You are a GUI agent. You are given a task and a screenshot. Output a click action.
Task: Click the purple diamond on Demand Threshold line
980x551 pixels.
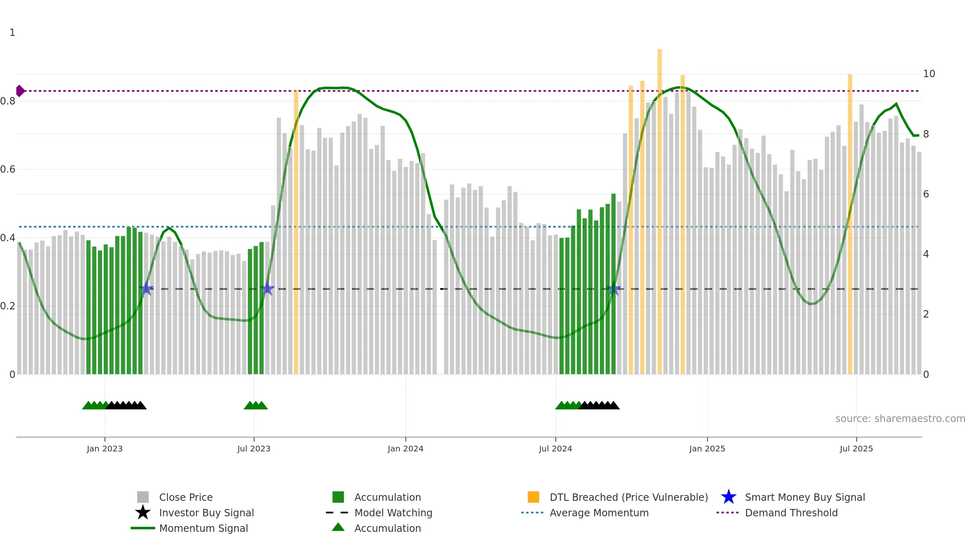click(x=20, y=91)
